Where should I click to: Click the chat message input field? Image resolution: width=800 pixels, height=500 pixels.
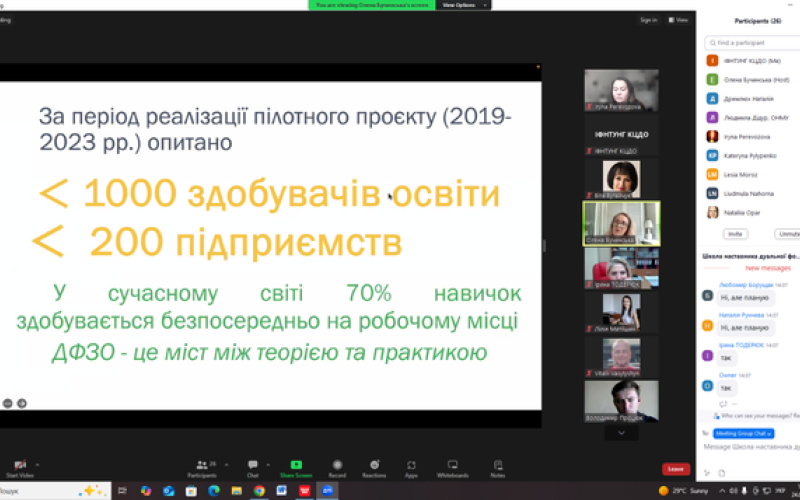coord(750,447)
